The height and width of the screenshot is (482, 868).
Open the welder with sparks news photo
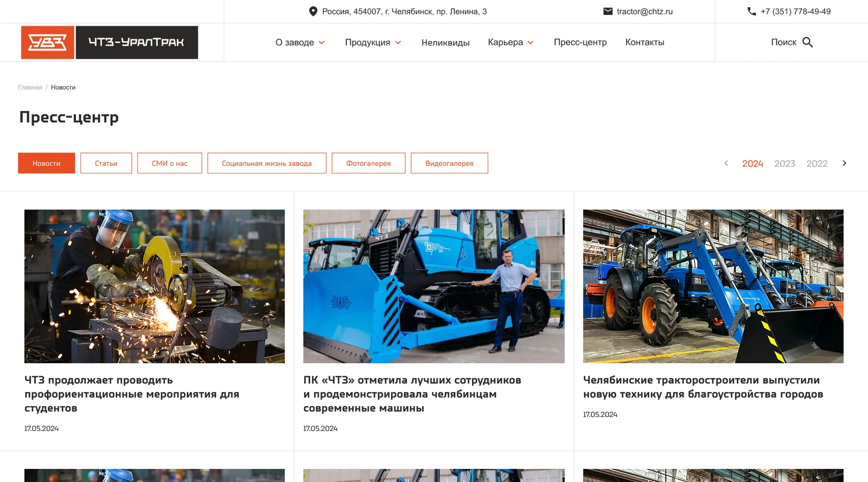(155, 286)
